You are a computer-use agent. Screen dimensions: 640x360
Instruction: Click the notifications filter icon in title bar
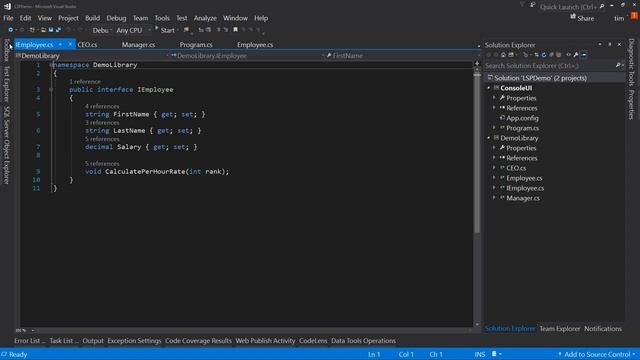click(x=522, y=5)
